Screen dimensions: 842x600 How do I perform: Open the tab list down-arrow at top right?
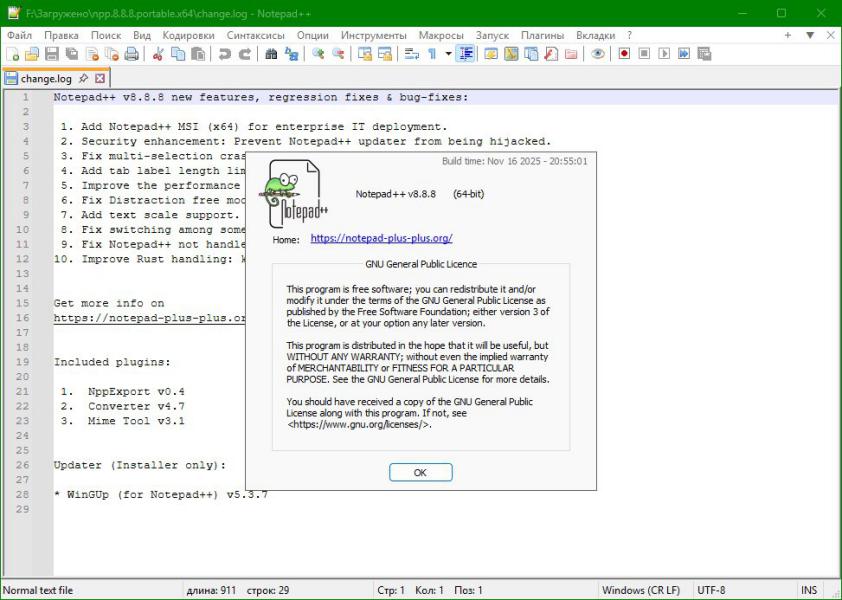coord(809,35)
